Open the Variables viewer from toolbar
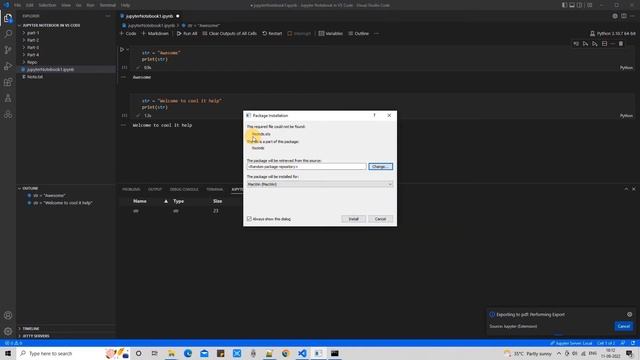This screenshot has height=360, width=640. 330,33
